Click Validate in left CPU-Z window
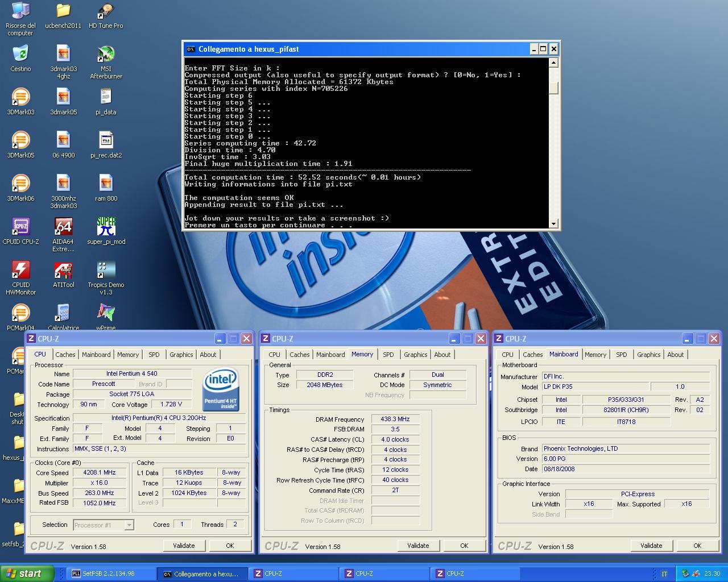Image resolution: width=728 pixels, height=582 pixels. coord(184,546)
